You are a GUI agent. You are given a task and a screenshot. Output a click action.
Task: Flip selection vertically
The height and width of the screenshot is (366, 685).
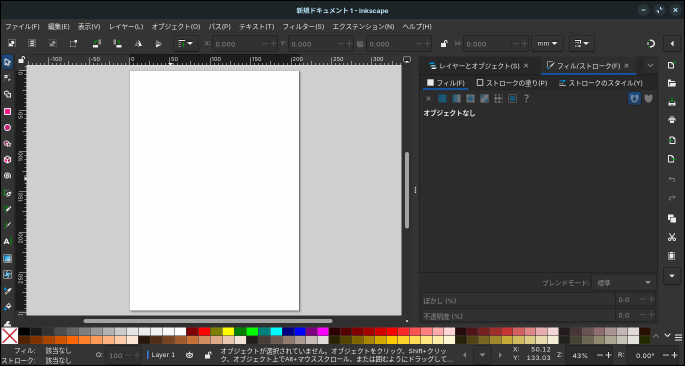(x=158, y=44)
